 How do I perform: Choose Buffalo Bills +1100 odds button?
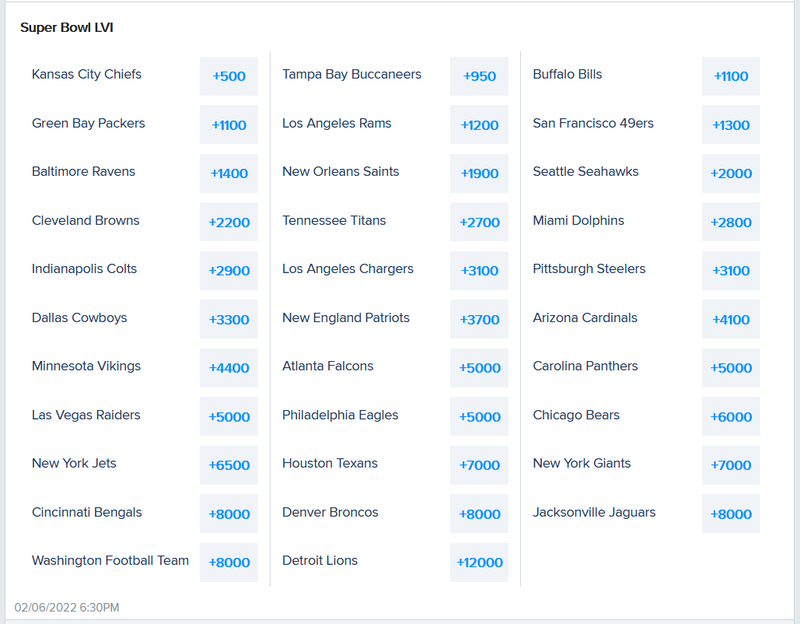(731, 76)
